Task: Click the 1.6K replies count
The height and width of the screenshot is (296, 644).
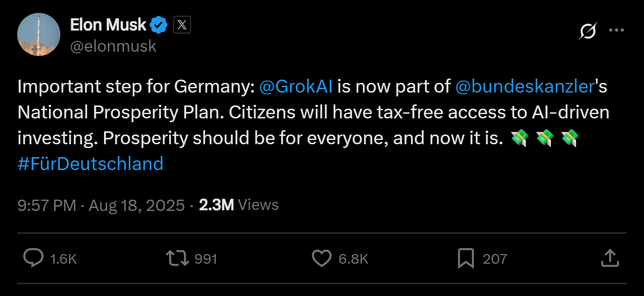Action: click(x=64, y=259)
